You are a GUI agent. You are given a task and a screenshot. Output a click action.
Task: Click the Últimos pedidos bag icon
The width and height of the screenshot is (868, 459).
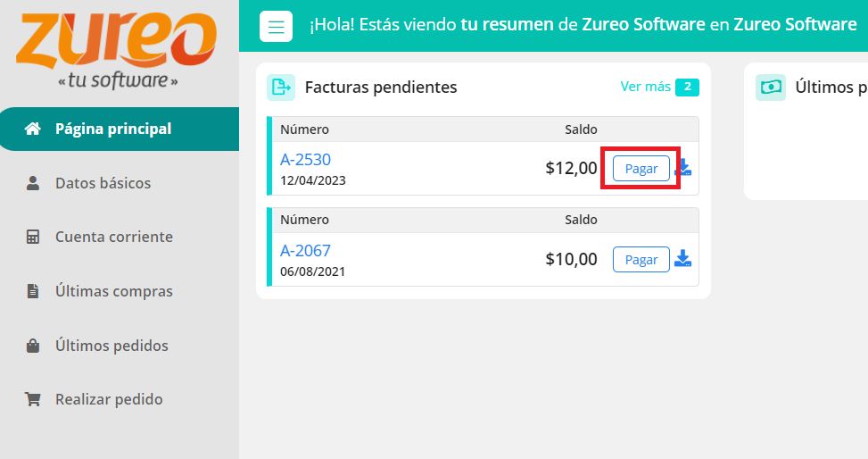point(33,346)
